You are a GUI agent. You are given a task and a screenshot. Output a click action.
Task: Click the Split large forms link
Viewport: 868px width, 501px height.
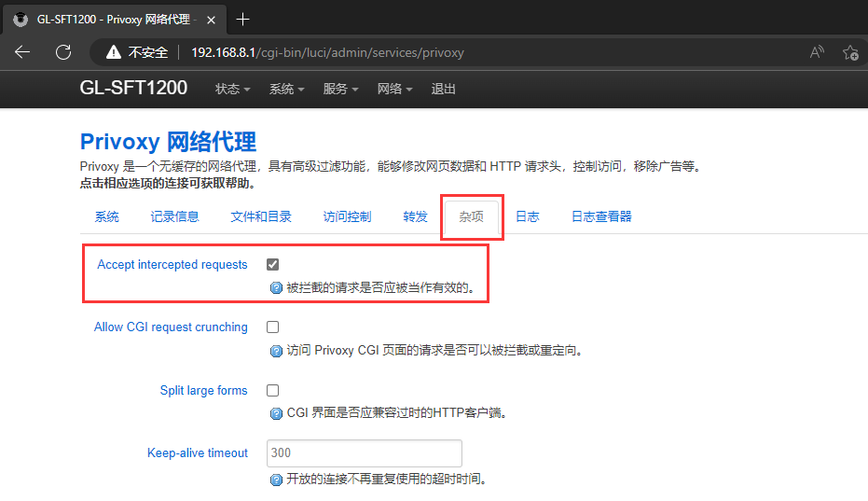203,390
